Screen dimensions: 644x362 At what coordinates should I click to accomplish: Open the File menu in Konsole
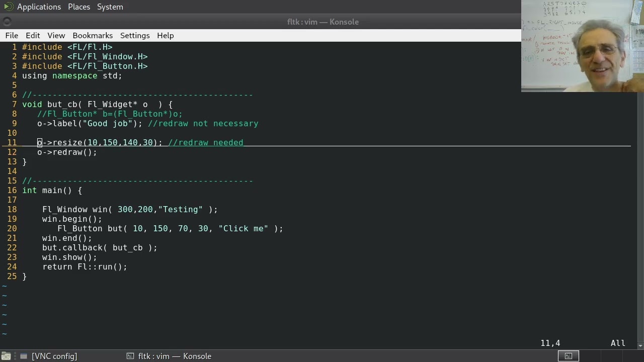tap(12, 36)
